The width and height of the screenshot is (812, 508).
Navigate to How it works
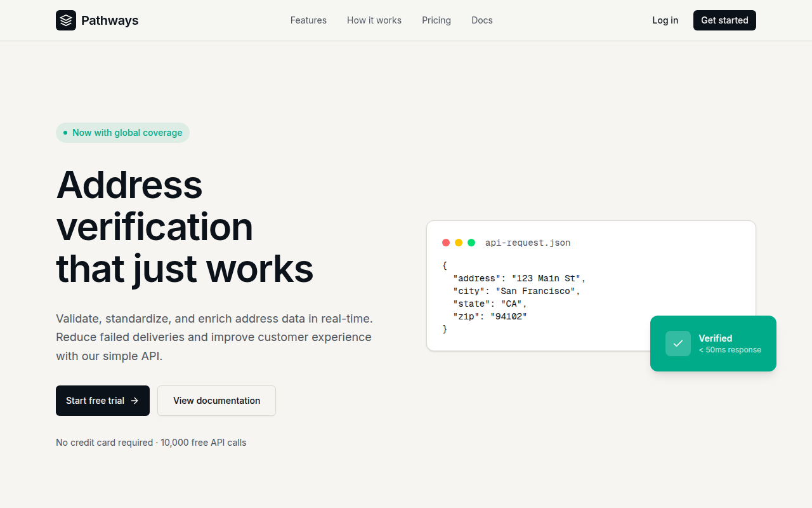(374, 20)
